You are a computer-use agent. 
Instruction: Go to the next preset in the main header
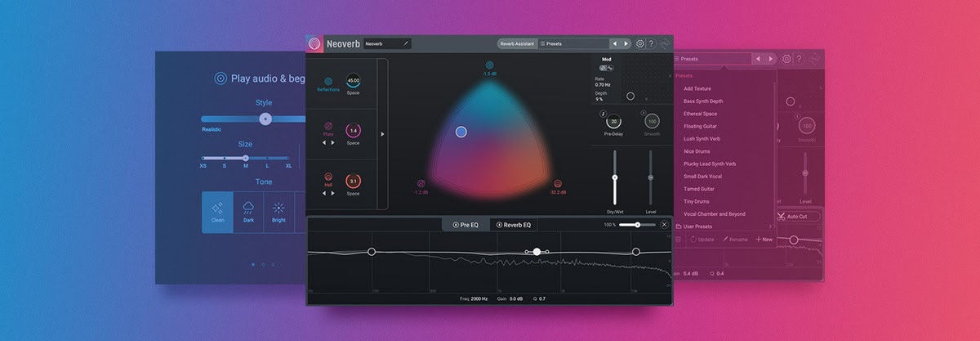[x=626, y=43]
